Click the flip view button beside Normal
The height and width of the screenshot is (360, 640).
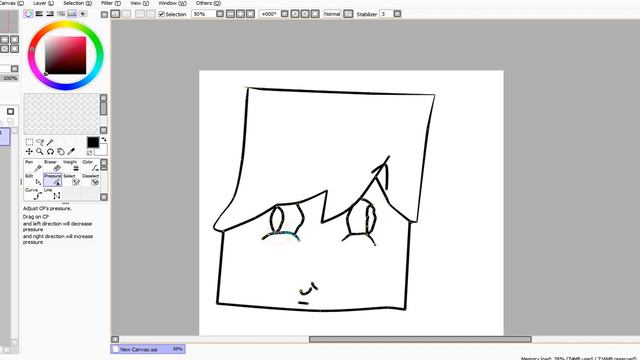point(348,14)
